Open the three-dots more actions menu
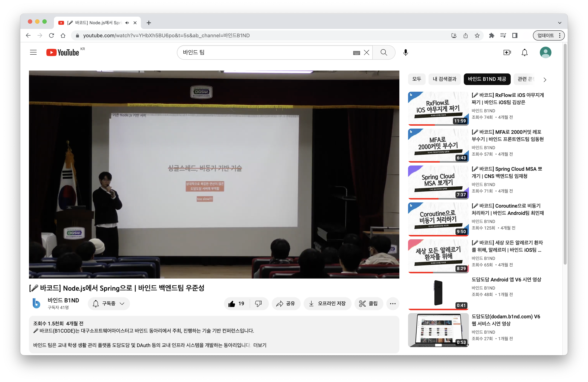588x382 pixels. [393, 304]
